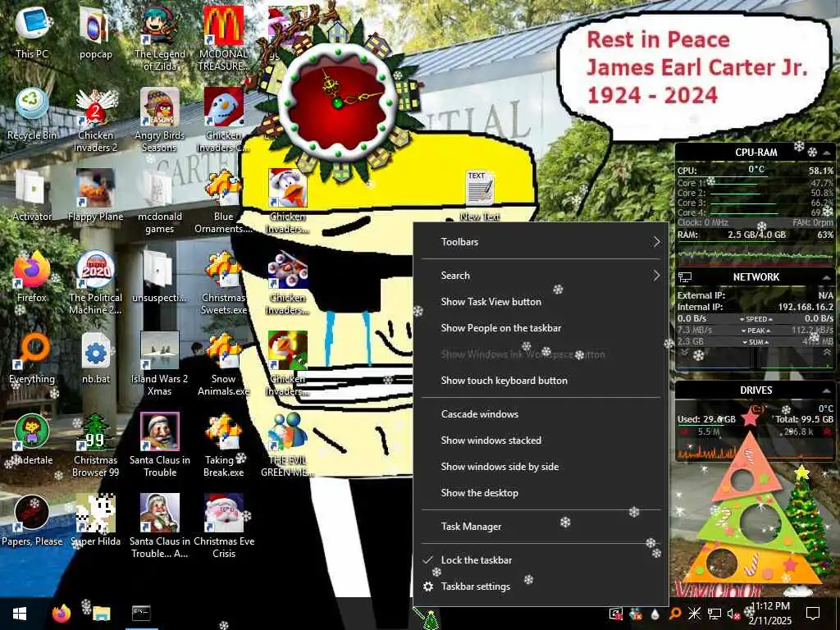Viewport: 840px width, 630px height.
Task: Click the muted volume tray icon
Action: [733, 614]
